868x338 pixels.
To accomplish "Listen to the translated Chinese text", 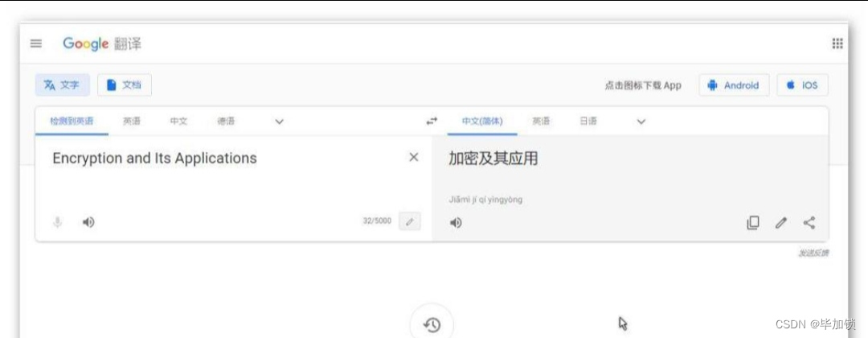I will pyautogui.click(x=456, y=223).
